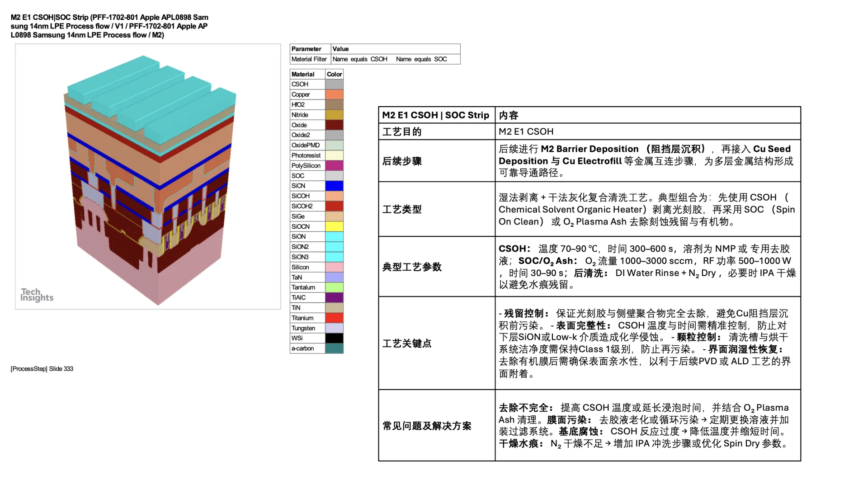The image size is (868, 488).
Task: Click the TechInsights logo
Action: (36, 295)
